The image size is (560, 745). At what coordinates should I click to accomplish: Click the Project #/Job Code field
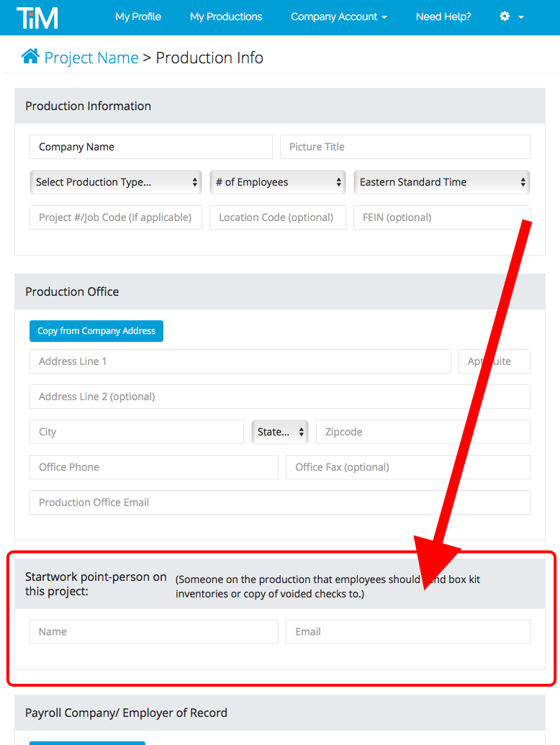pyautogui.click(x=116, y=217)
